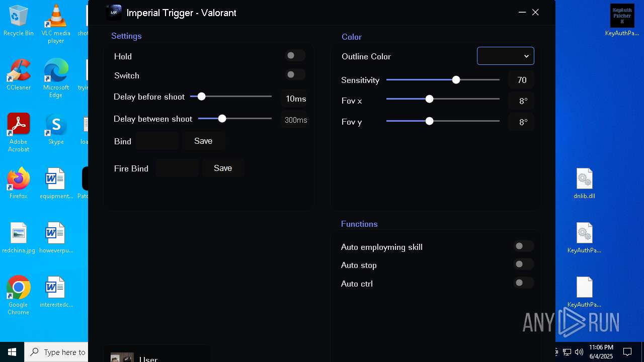This screenshot has width=644, height=362.
Task: Save the Bind key setting
Action: pyautogui.click(x=203, y=141)
